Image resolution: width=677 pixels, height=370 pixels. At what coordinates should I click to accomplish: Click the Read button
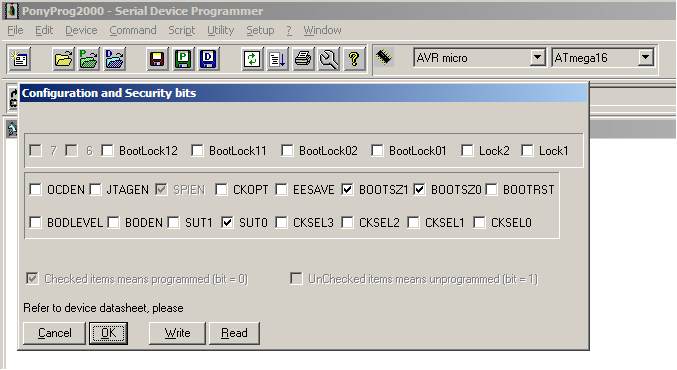pos(234,333)
